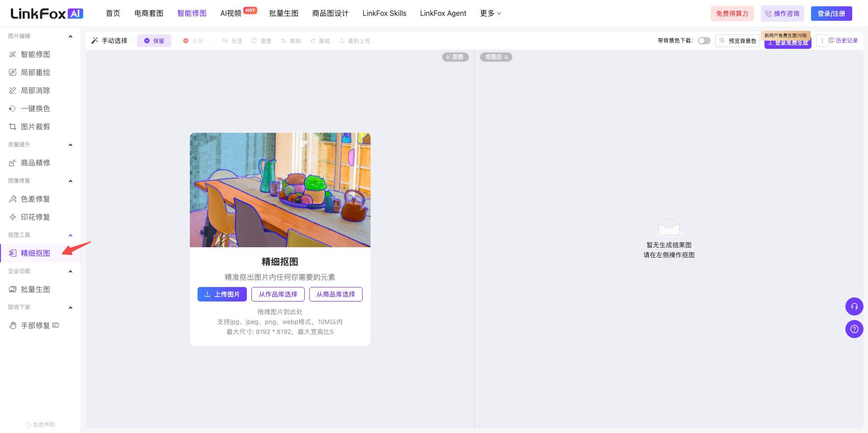Open the 智能修图 top navigation tab
Image resolution: width=868 pixels, height=433 pixels.
coord(192,14)
